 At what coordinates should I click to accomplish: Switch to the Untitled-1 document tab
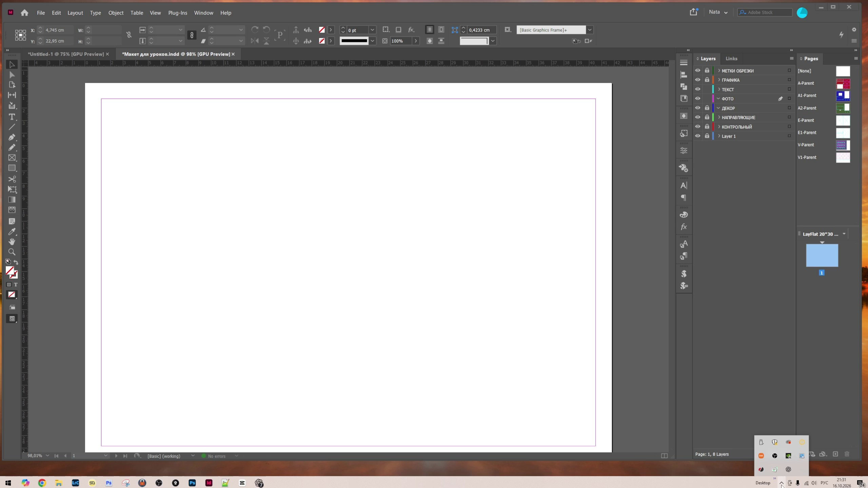[x=66, y=54]
